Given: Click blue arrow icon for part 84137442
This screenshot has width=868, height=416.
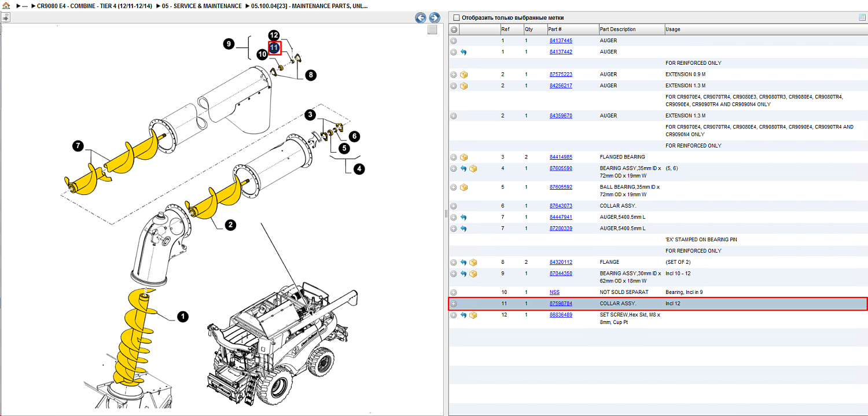Looking at the screenshot, I should (x=464, y=52).
